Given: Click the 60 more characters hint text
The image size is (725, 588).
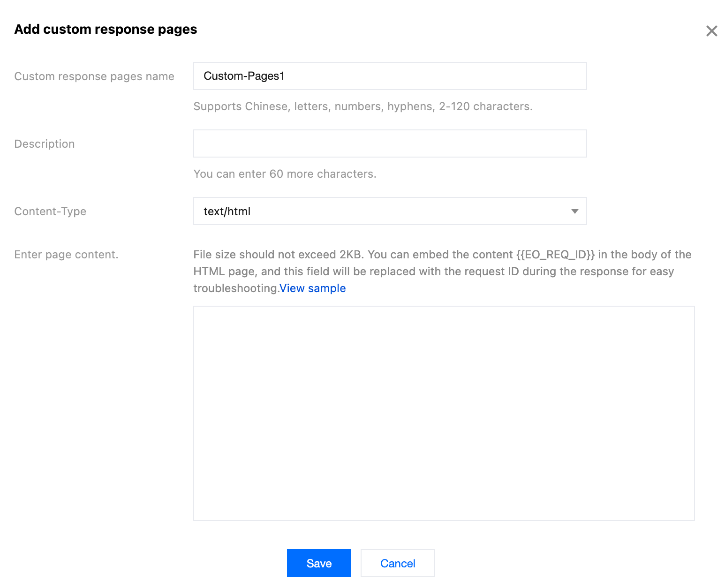Looking at the screenshot, I should (x=285, y=174).
